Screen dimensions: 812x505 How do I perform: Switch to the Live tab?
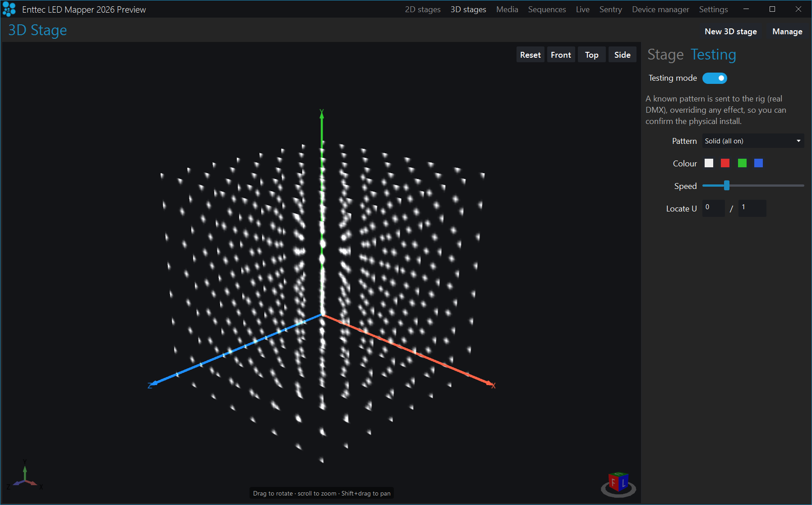(582, 9)
